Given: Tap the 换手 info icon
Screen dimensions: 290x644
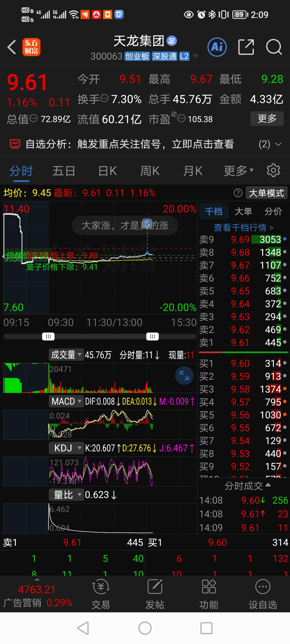Looking at the screenshot, I should click(x=104, y=98).
